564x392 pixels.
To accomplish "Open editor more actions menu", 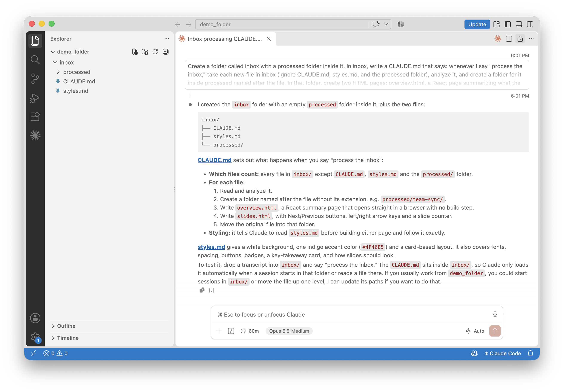I will 531,38.
